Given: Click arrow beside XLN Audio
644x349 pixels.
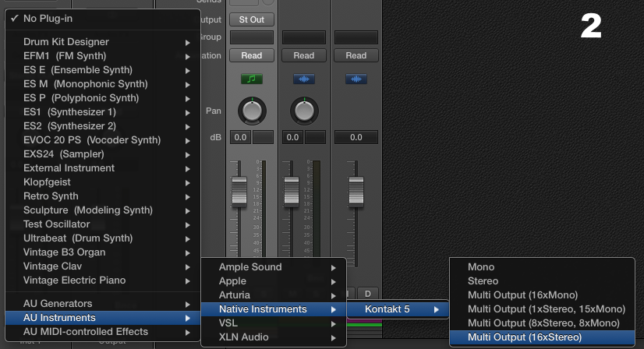Looking at the screenshot, I should (x=334, y=338).
